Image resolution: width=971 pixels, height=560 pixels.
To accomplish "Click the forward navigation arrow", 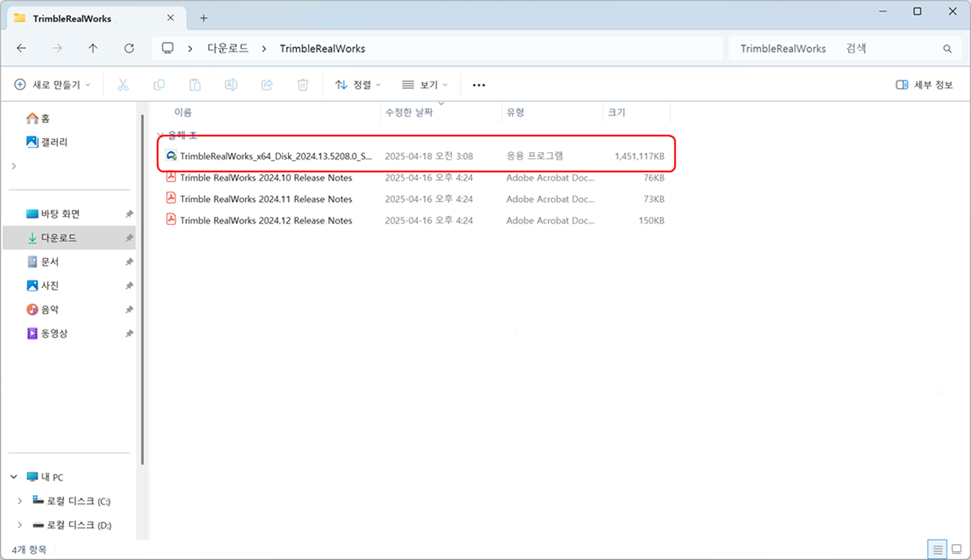I will pyautogui.click(x=57, y=48).
